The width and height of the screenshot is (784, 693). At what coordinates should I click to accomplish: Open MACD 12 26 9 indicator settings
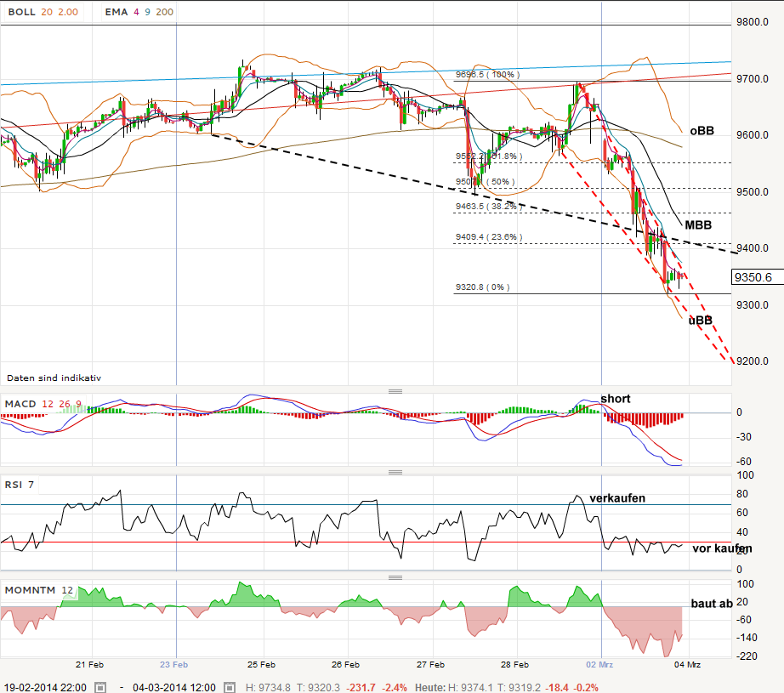43,404
